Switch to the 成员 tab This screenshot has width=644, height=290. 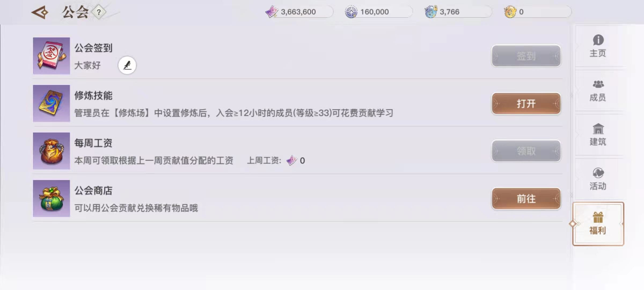[598, 90]
